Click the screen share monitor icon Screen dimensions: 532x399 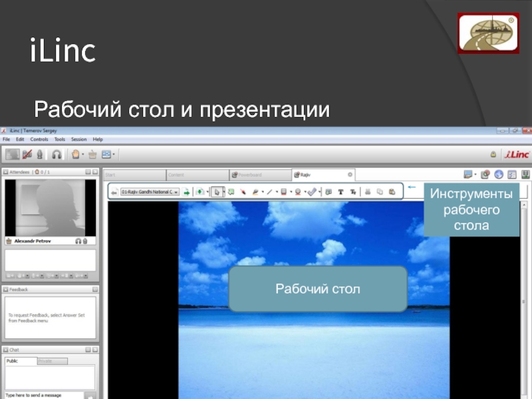pos(468,174)
